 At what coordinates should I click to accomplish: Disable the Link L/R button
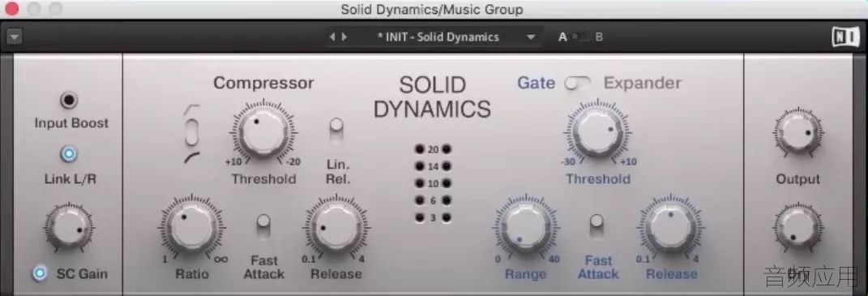pos(69,154)
